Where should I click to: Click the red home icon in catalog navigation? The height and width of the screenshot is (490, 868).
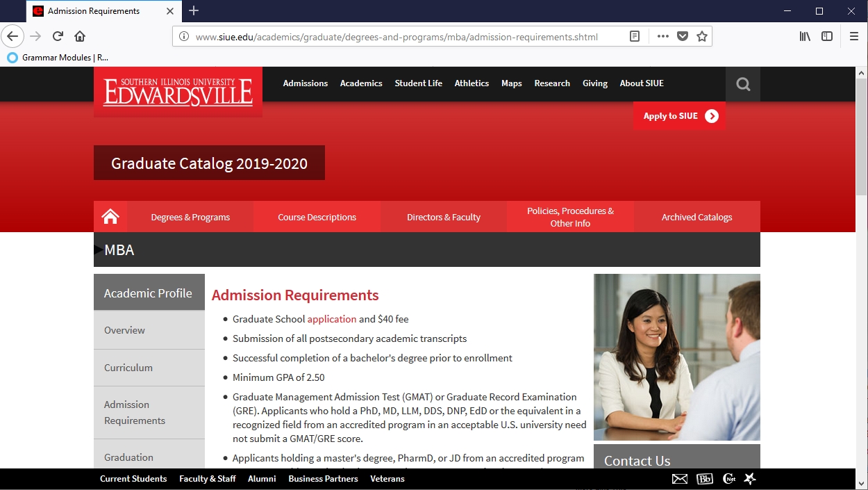[x=110, y=217]
